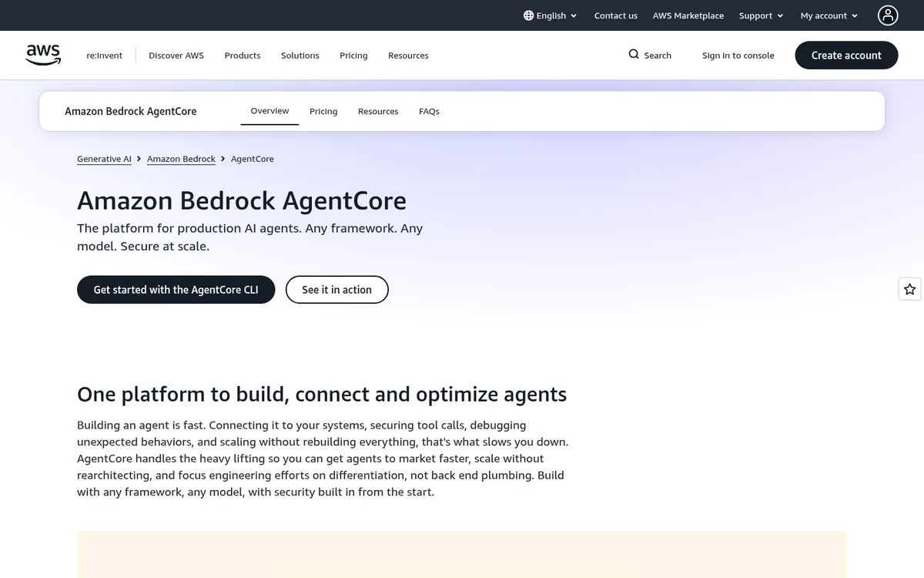
Task: Open AWS Marketplace link
Action: point(688,15)
